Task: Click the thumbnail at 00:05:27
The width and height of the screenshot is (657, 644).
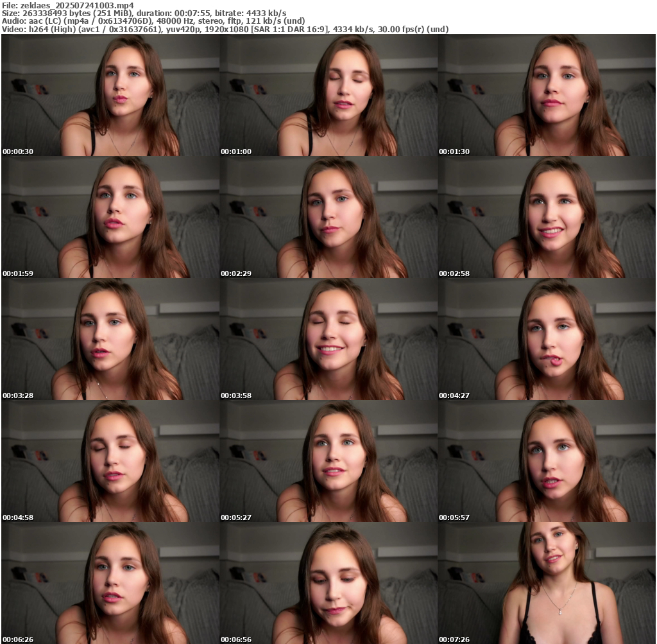Action: [x=328, y=461]
